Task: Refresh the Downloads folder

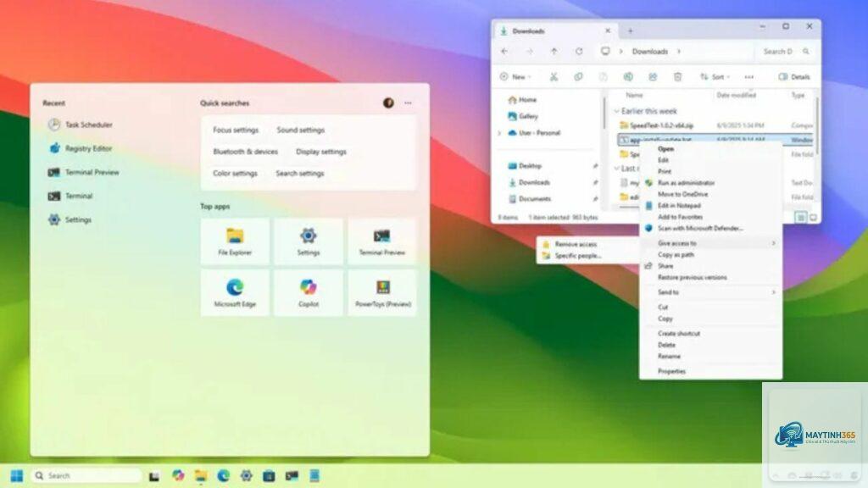Action: 579,51
